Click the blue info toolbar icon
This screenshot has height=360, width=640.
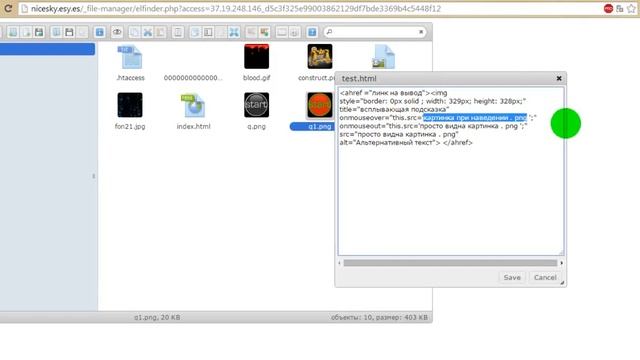point(100,32)
